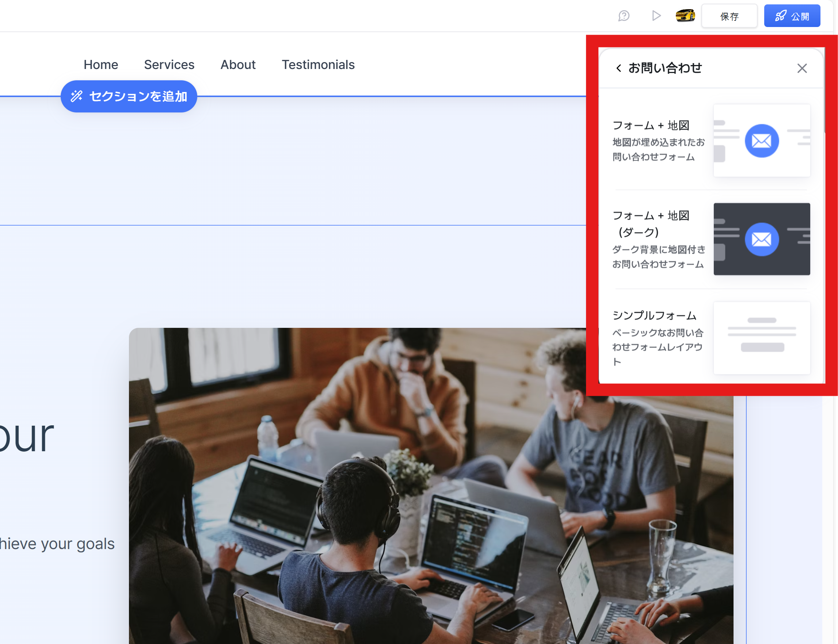Click the ベーシックなお問い合わせフォームレイアウト description

point(658,347)
